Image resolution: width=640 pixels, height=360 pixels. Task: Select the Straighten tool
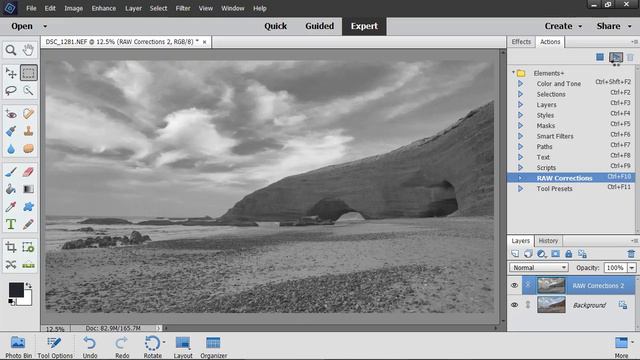pos(28,265)
